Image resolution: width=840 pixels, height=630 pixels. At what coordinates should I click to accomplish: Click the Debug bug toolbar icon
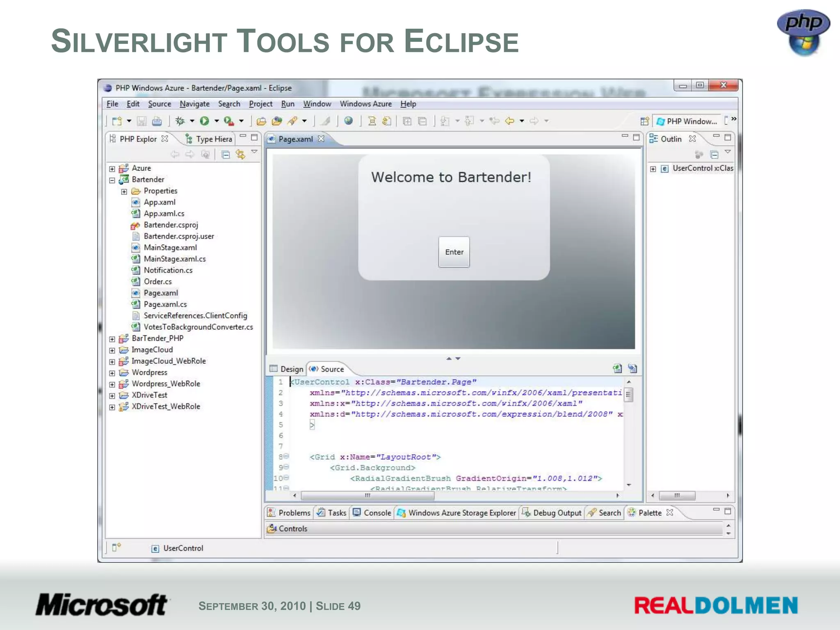[x=180, y=121]
